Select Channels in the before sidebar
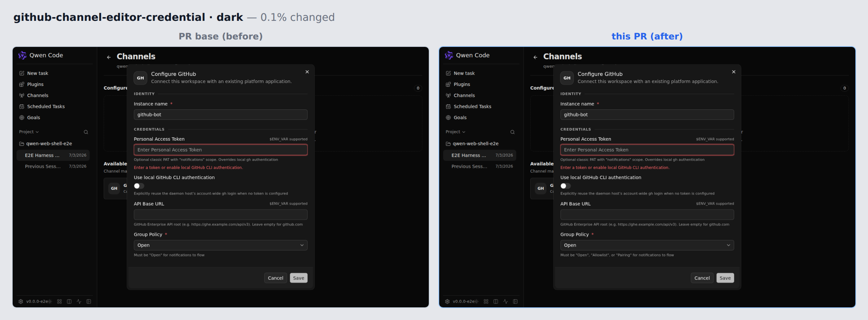Image resolution: width=868 pixels, height=320 pixels. tap(53, 96)
